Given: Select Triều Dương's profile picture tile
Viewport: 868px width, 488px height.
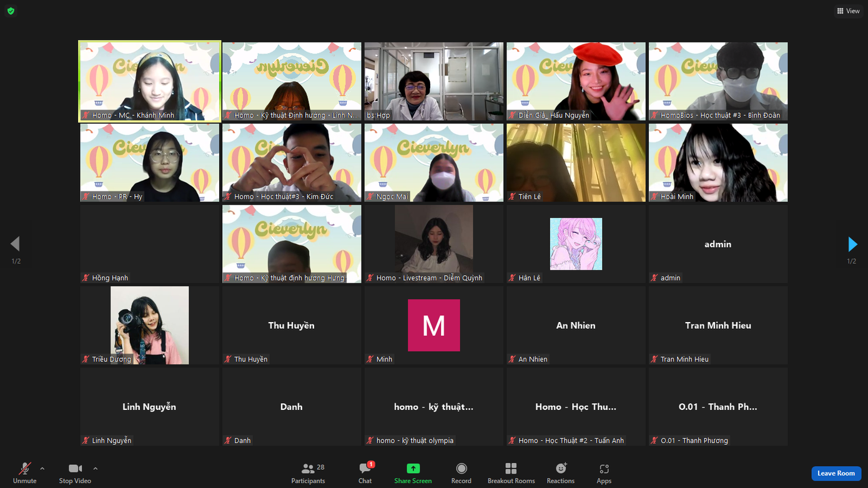Looking at the screenshot, I should [x=149, y=325].
